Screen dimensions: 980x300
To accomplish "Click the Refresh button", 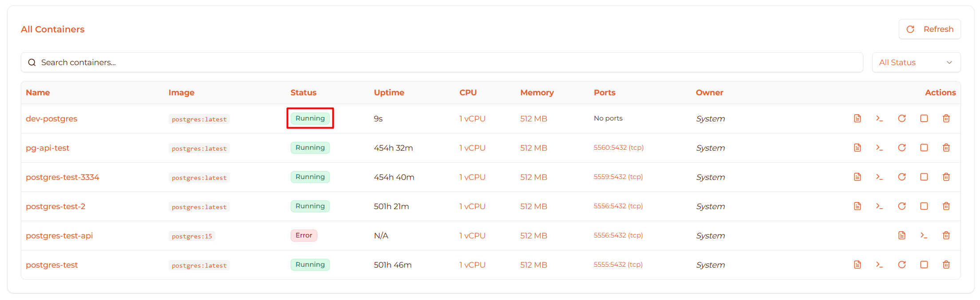I will pyautogui.click(x=929, y=29).
